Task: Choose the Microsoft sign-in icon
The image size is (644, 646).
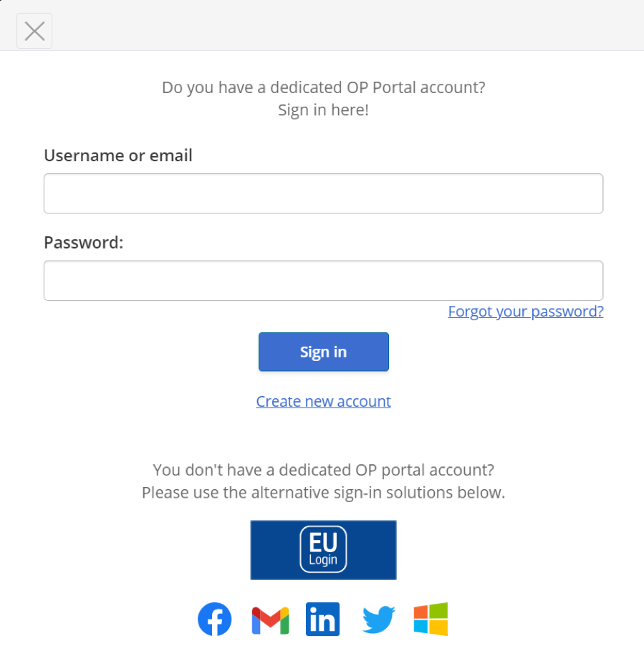Action: 431,619
